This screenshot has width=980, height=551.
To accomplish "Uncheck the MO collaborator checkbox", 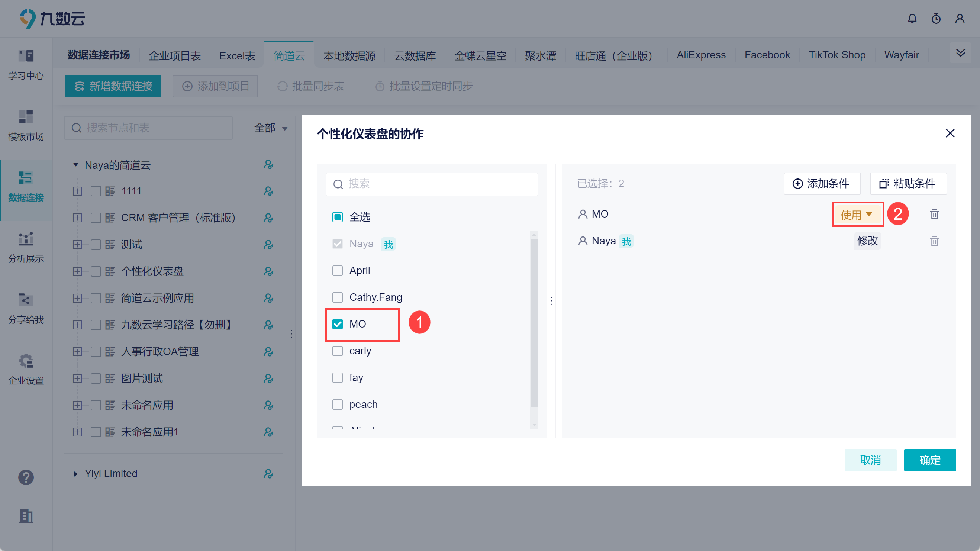I will tap(338, 324).
